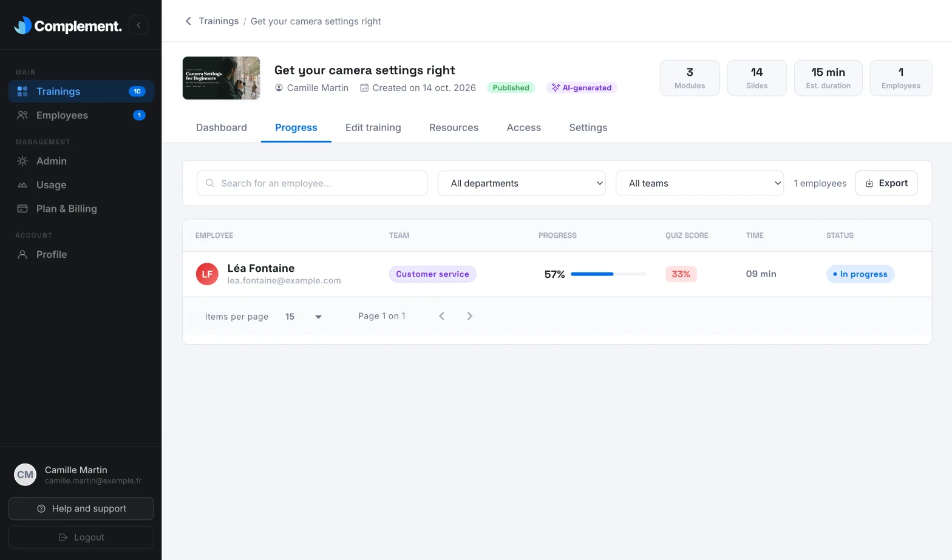Click the Employees badge showing 1
952x560 pixels.
click(139, 115)
